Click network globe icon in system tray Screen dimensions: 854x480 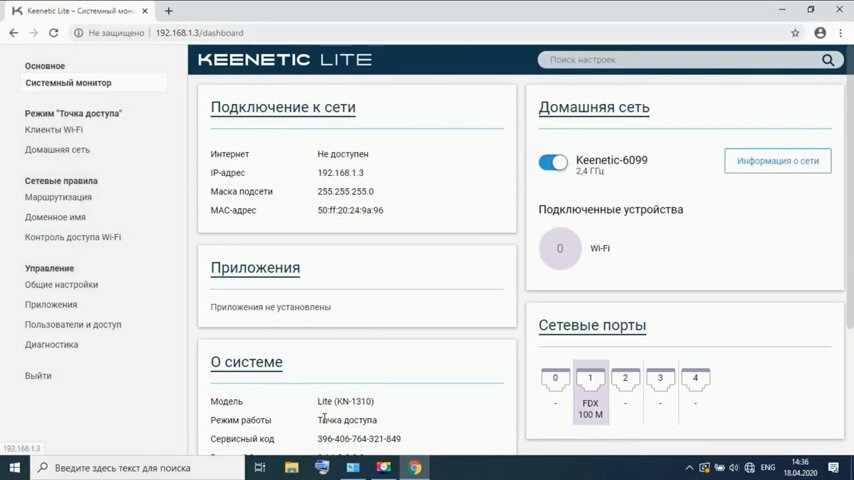click(750, 467)
